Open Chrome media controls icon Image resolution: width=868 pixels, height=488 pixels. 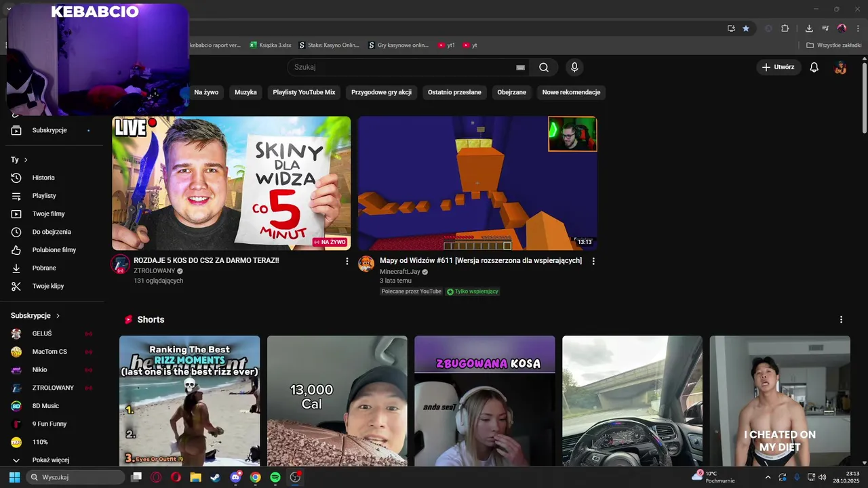pos(825,28)
